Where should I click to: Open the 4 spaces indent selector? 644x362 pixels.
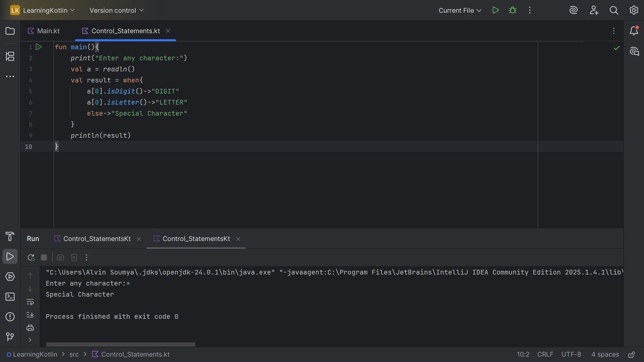click(x=605, y=354)
